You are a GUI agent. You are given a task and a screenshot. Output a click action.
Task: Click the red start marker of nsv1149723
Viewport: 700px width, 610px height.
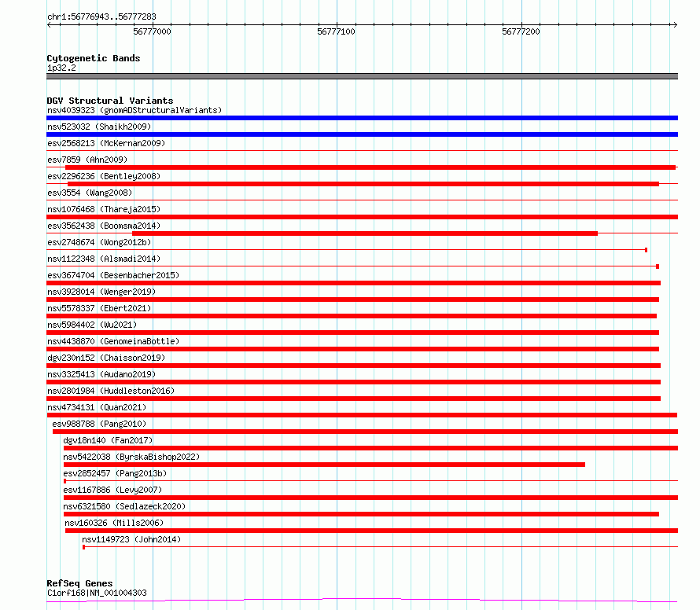point(83,547)
